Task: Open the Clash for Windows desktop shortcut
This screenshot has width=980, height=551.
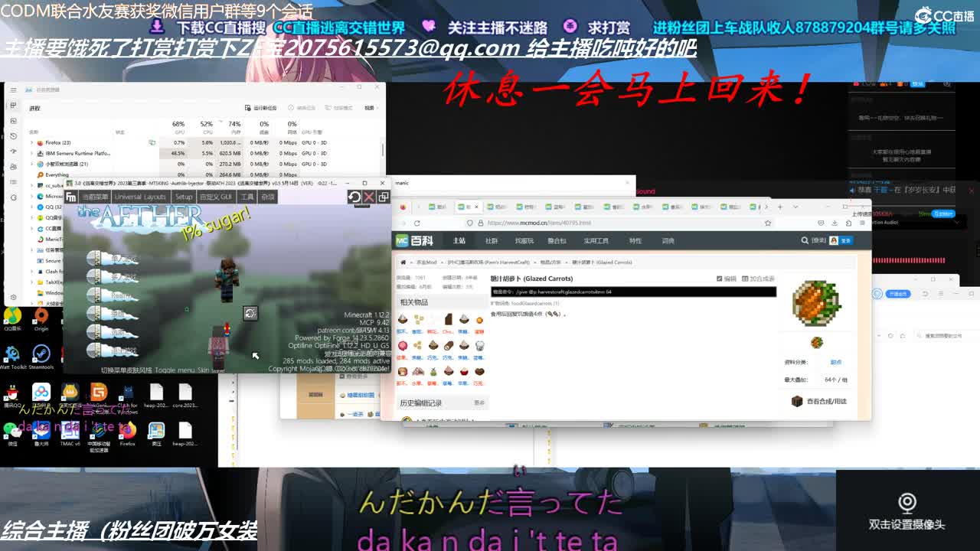Action: pyautogui.click(x=127, y=396)
